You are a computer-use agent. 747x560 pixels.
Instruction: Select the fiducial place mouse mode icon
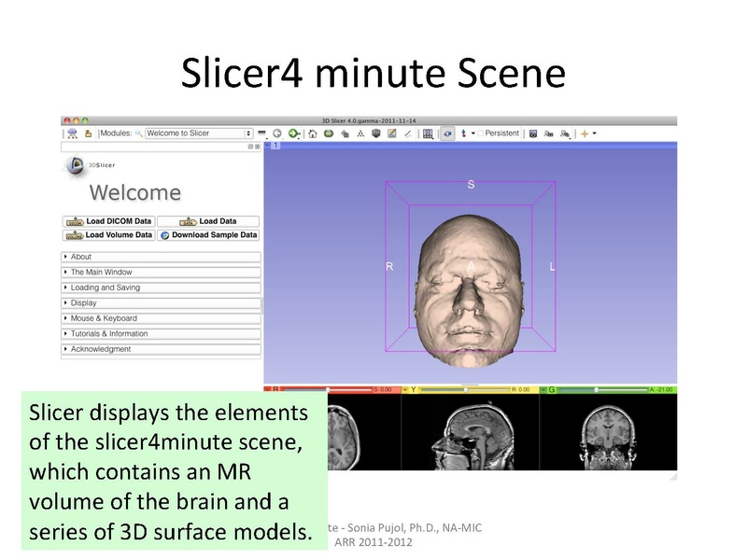463,133
